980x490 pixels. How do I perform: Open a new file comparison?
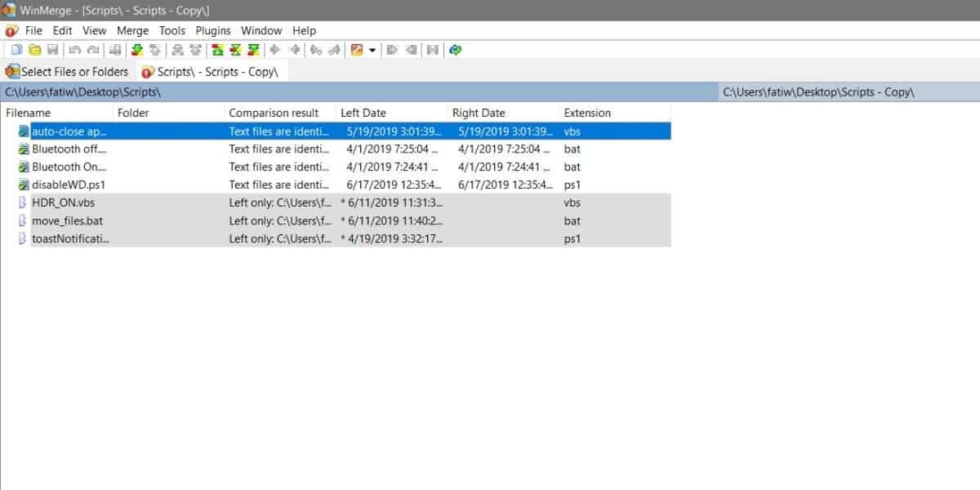15,49
